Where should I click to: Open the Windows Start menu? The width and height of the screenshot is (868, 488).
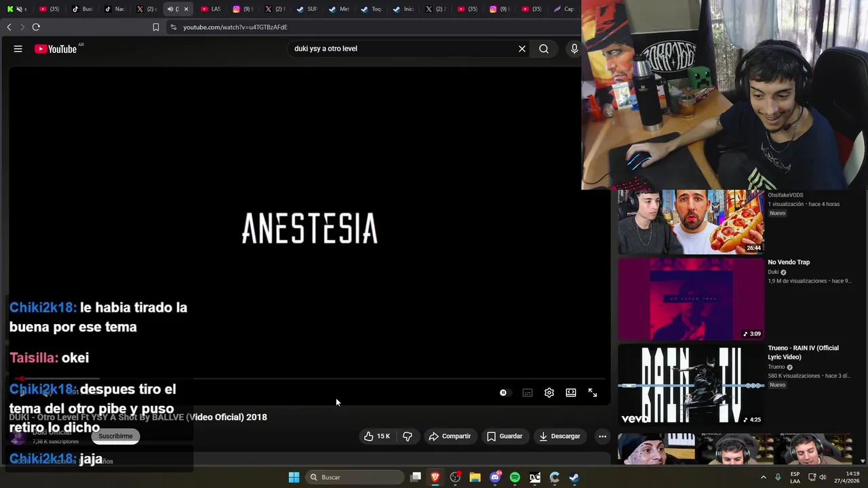[x=294, y=477]
